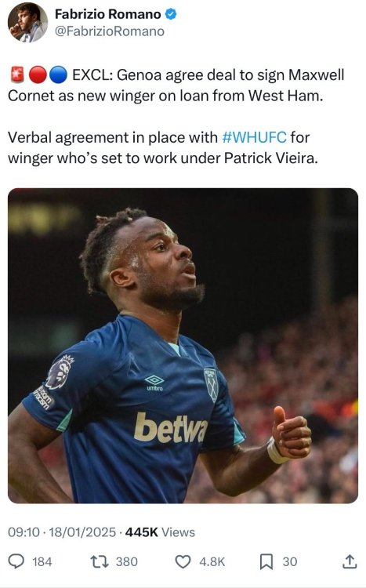Open the Maxwell Cornet photo
Screen dimensions: 366x588
[x=183, y=346]
